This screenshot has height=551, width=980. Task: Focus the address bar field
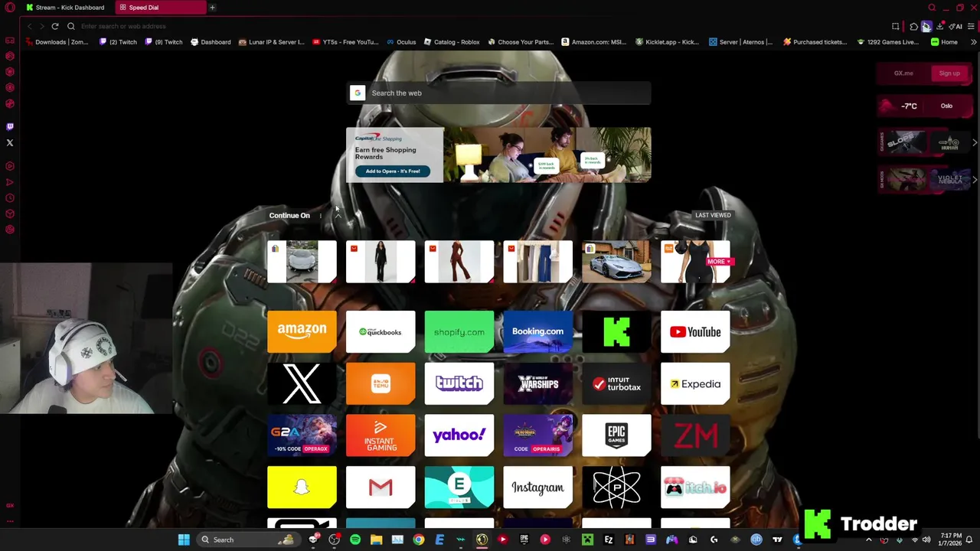[x=475, y=26]
